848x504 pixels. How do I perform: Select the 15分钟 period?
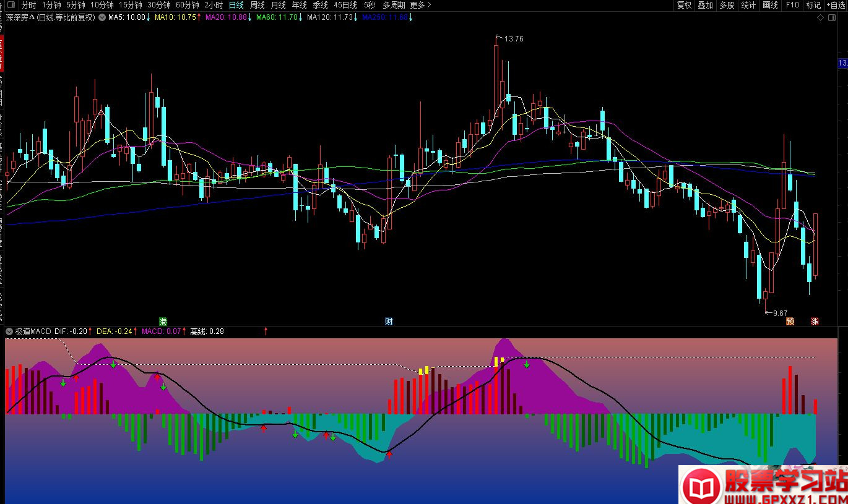coord(131,5)
